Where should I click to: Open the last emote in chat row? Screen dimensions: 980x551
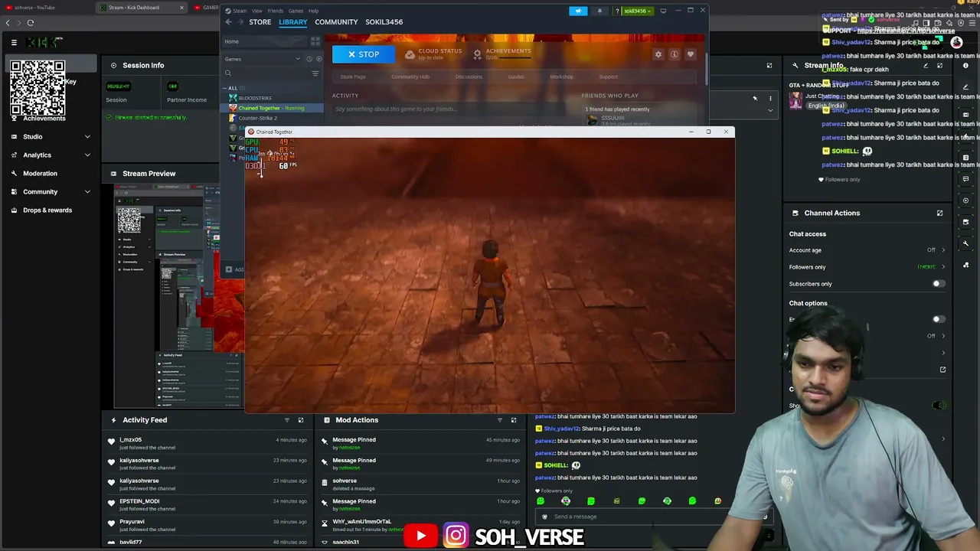717,501
